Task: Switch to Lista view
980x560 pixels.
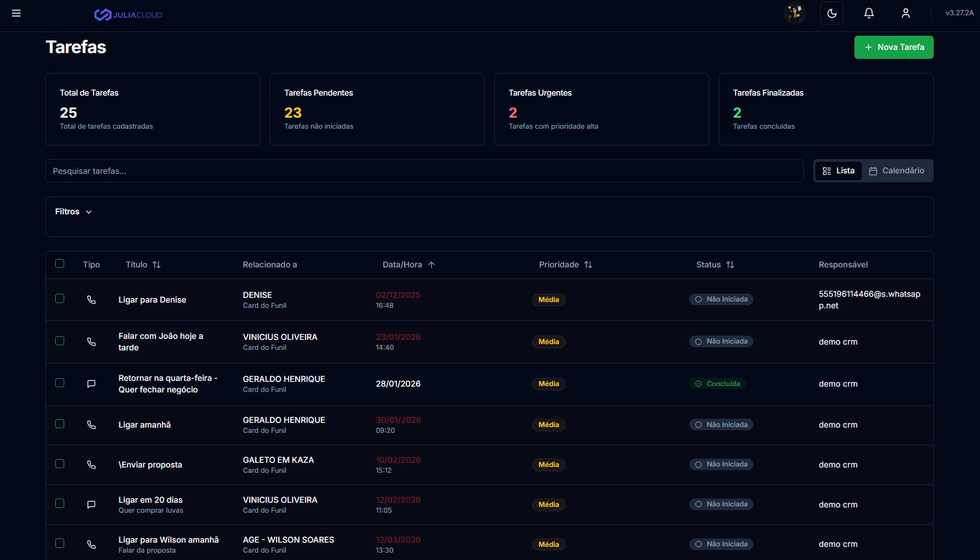Action: (838, 171)
